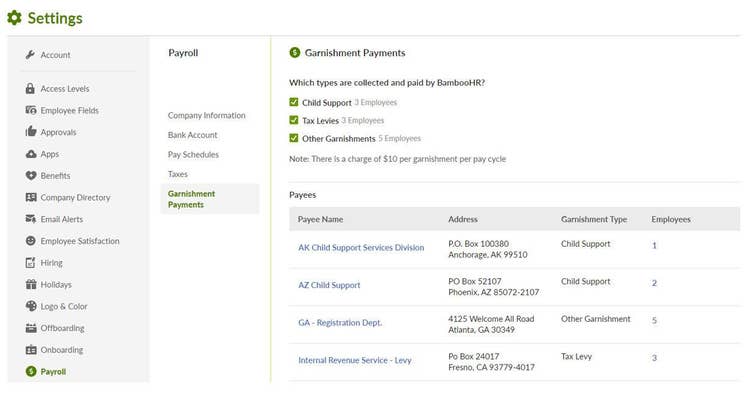
Task: Open Access Levels settings
Action: (65, 88)
